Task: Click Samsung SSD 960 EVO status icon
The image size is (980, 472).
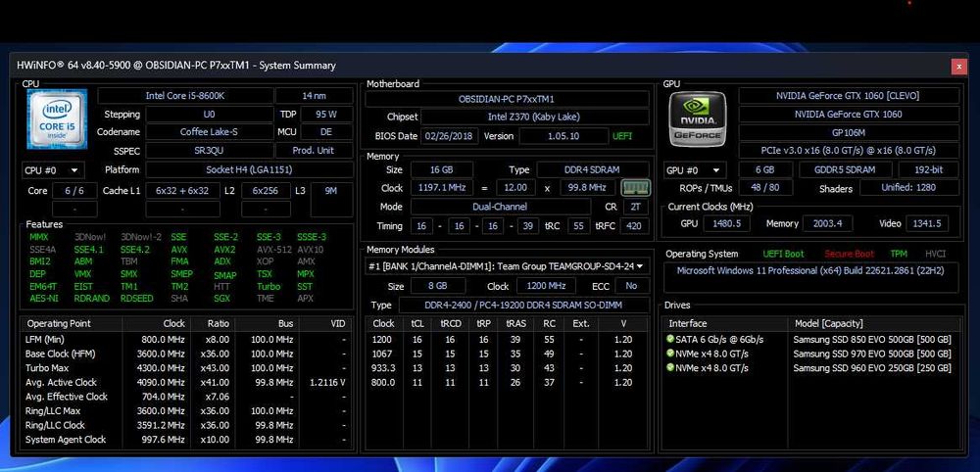Action: click(x=670, y=368)
